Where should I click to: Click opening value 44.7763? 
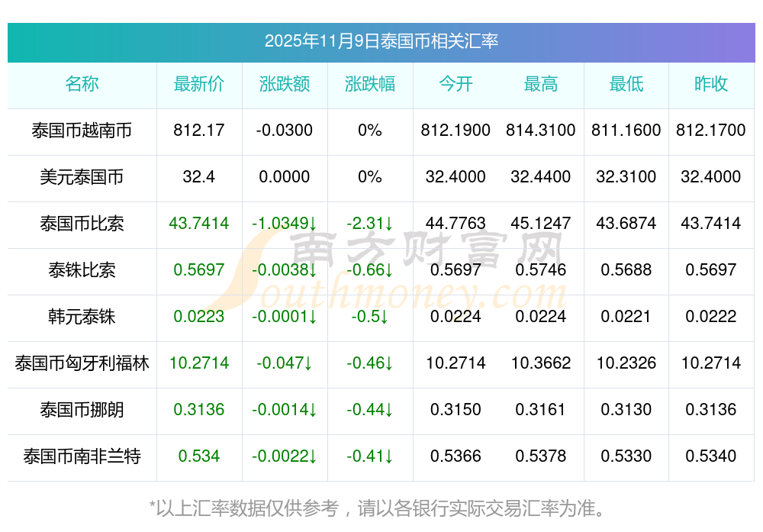[x=456, y=224]
